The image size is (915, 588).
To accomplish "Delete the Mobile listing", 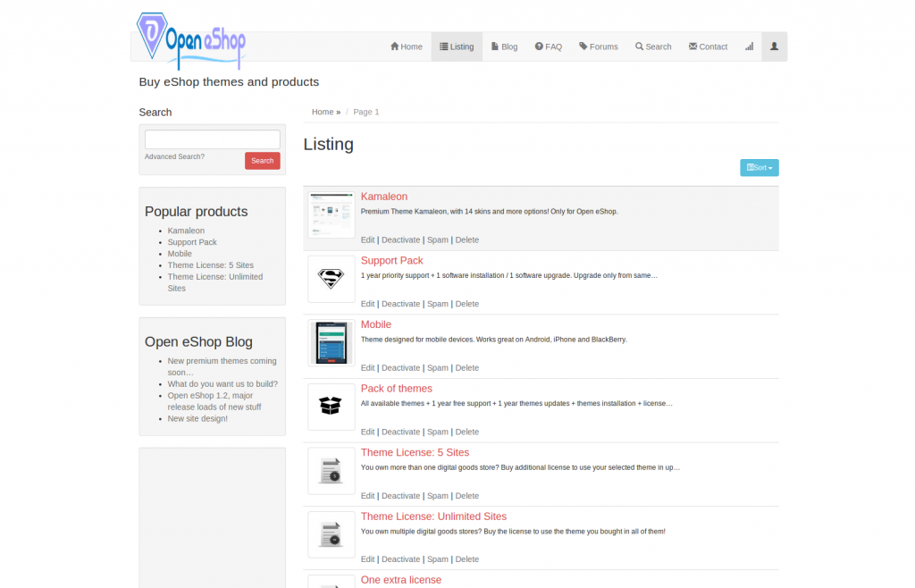I will click(x=466, y=368).
